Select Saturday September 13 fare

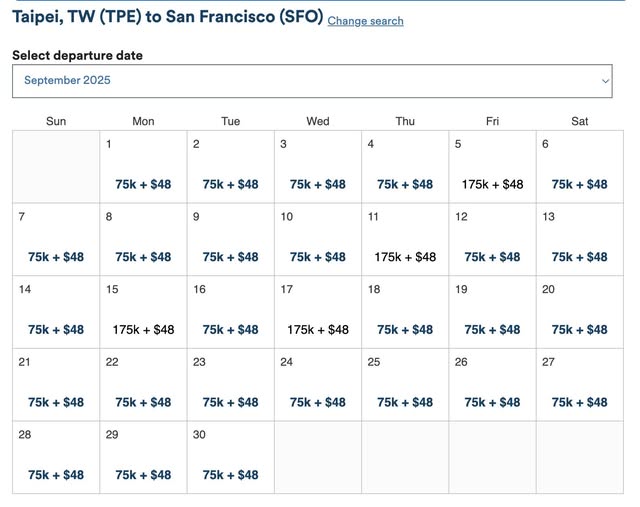(579, 257)
